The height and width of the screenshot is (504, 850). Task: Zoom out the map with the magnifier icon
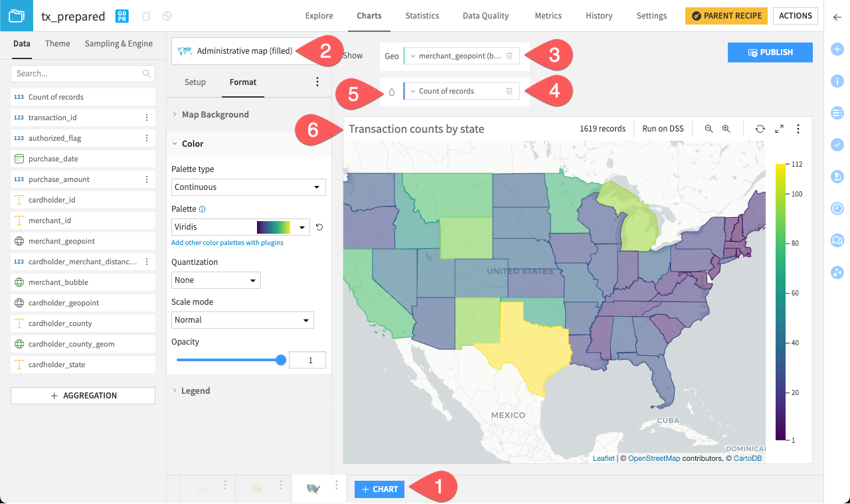coord(709,128)
